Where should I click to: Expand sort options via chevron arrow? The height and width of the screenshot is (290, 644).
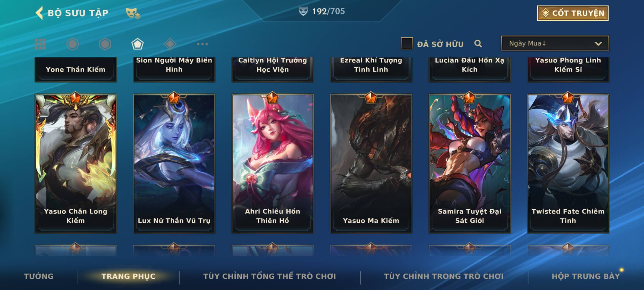pos(598,44)
